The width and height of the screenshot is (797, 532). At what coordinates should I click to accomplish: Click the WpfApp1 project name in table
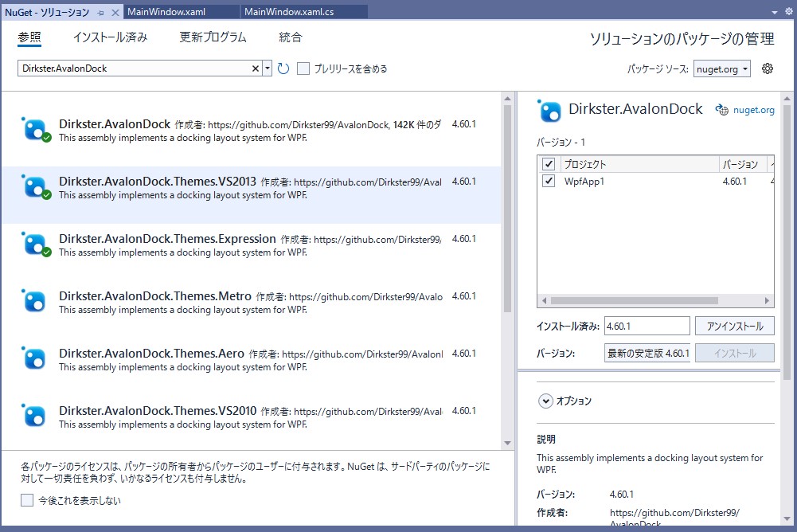click(584, 182)
